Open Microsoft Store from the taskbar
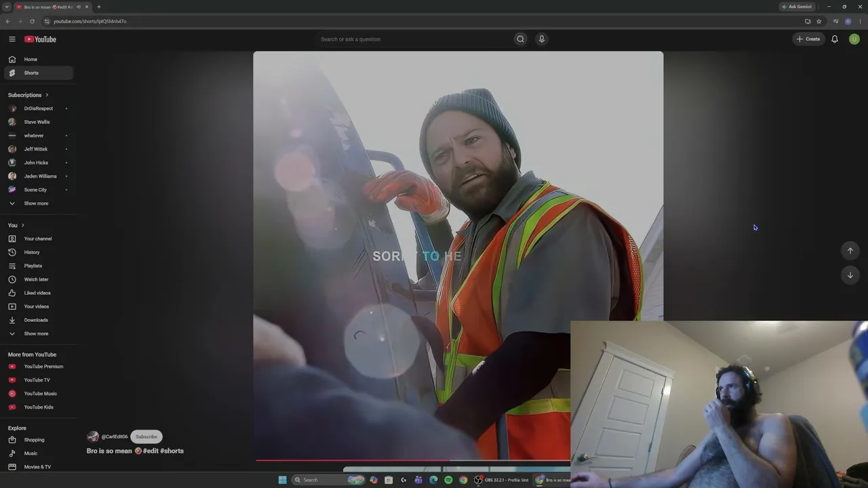This screenshot has height=488, width=868. click(x=389, y=480)
